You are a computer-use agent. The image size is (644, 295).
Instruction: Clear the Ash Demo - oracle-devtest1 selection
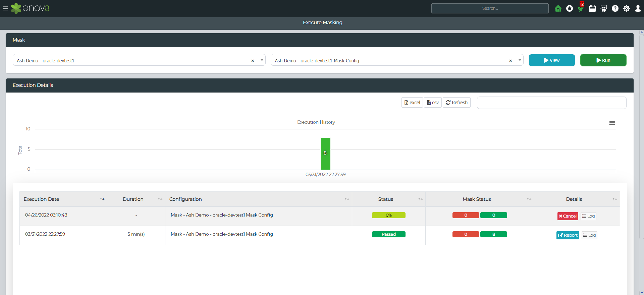[253, 61]
